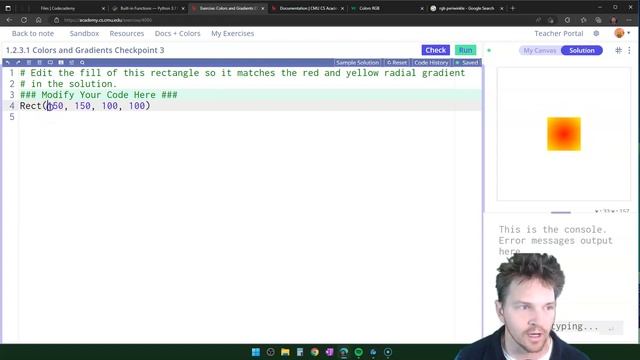
Task: Reload the page with refresh icon
Action: pyautogui.click(x=24, y=20)
